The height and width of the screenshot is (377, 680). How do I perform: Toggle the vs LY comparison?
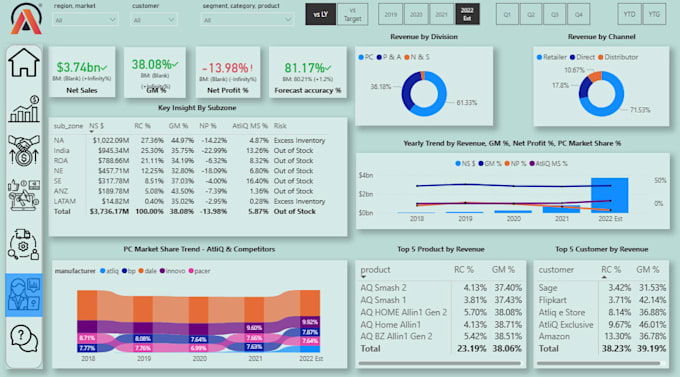point(320,14)
